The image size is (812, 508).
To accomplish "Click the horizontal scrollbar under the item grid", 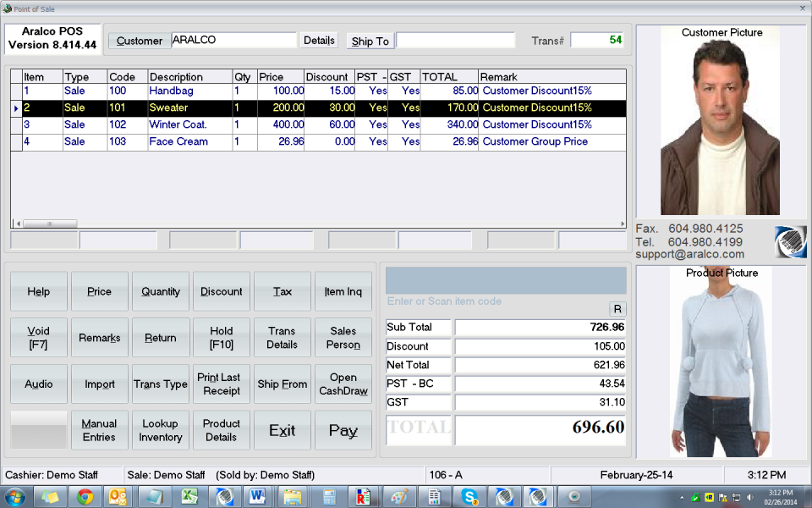I will [x=51, y=223].
